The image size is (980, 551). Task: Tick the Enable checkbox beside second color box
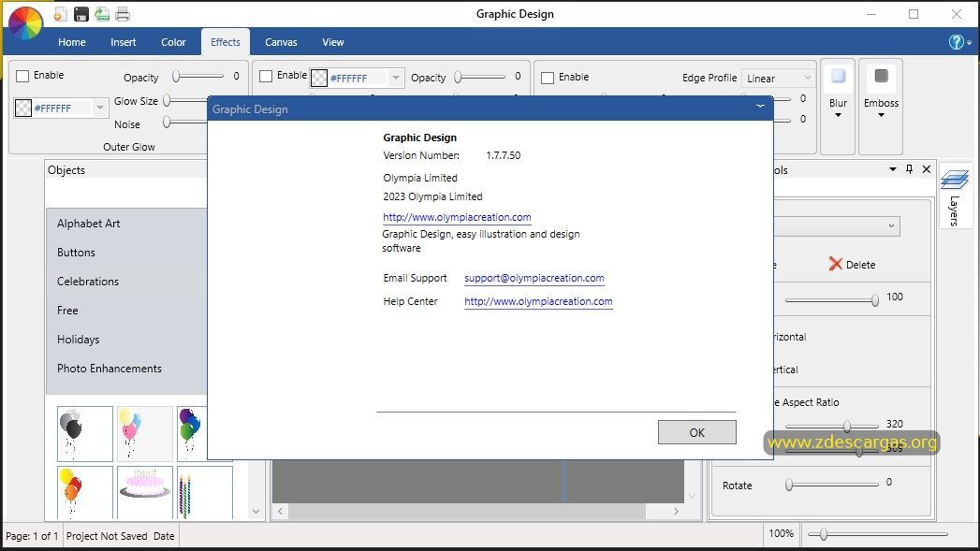click(266, 76)
